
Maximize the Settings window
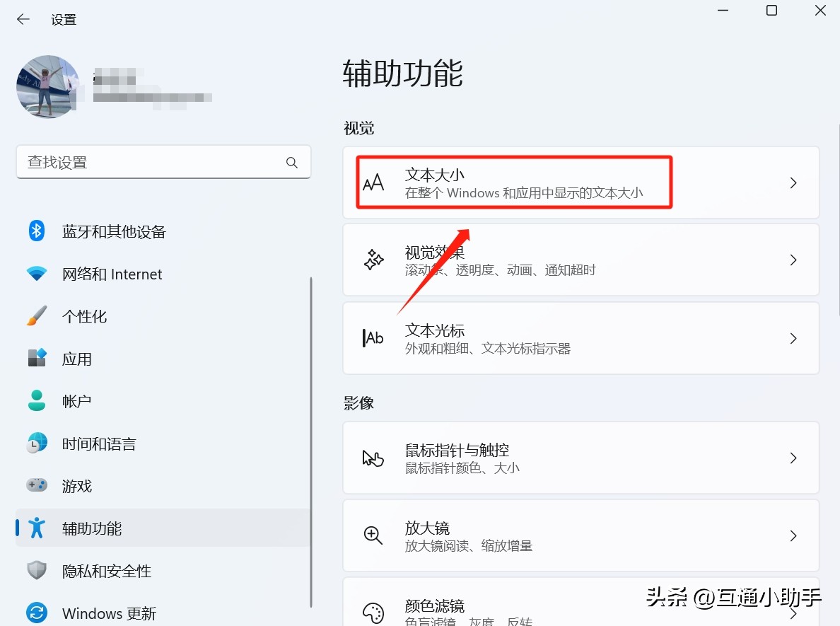pyautogui.click(x=771, y=10)
